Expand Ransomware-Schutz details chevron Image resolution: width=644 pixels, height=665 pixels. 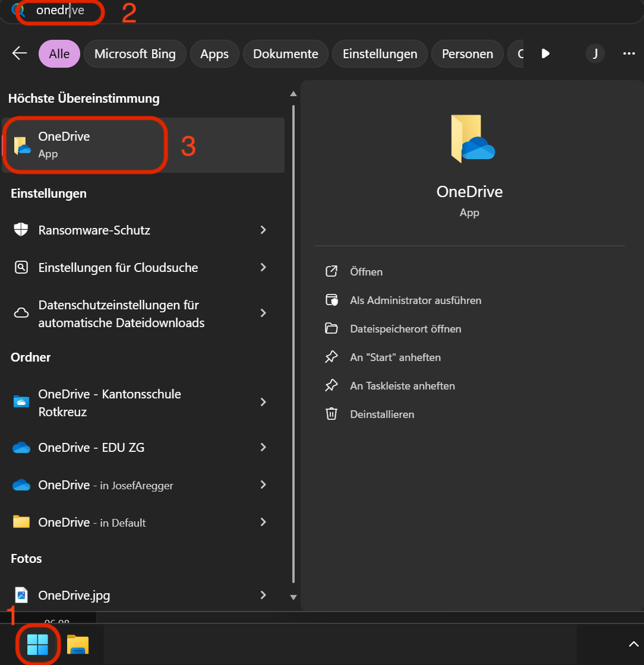tap(263, 230)
